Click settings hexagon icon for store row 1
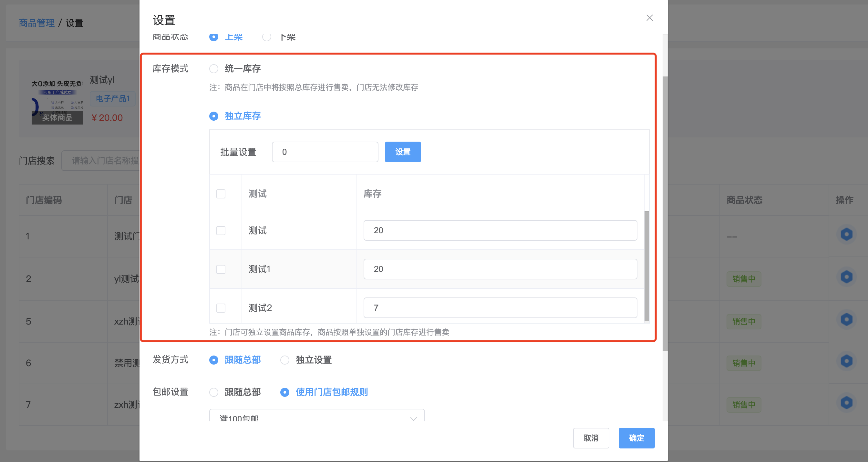This screenshot has height=462, width=868. [x=846, y=234]
